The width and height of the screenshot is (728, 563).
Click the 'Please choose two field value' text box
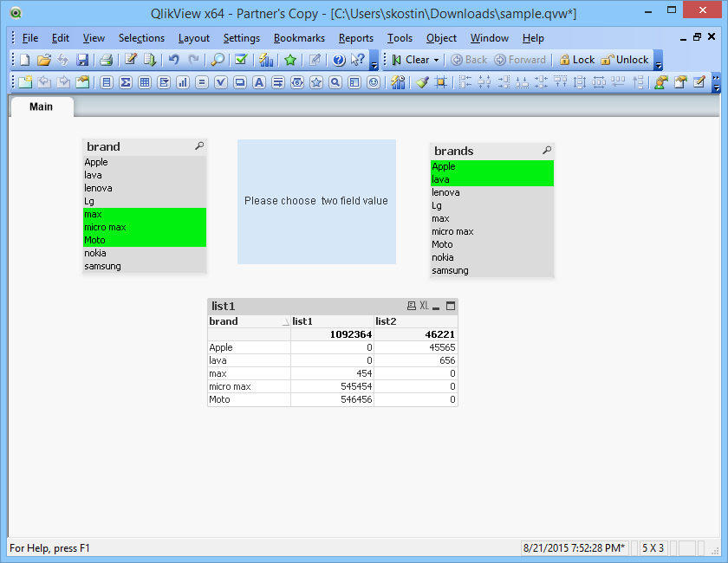[316, 202]
